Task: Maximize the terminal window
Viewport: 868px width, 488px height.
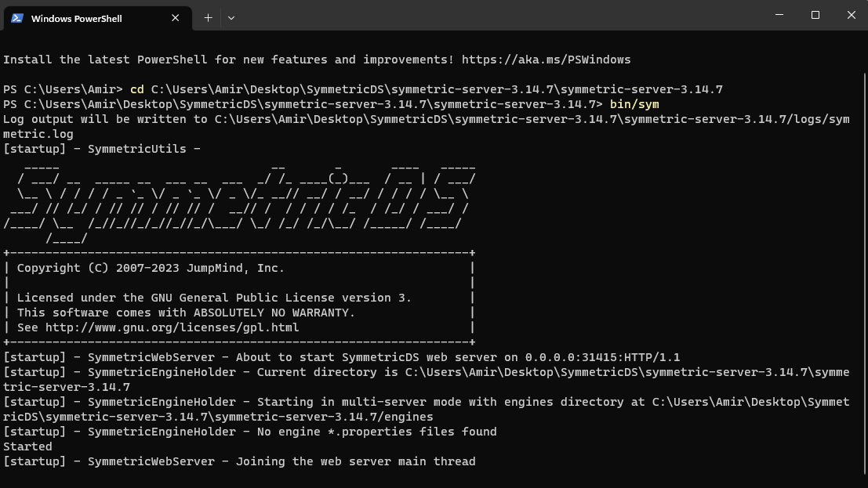Action: [815, 16]
